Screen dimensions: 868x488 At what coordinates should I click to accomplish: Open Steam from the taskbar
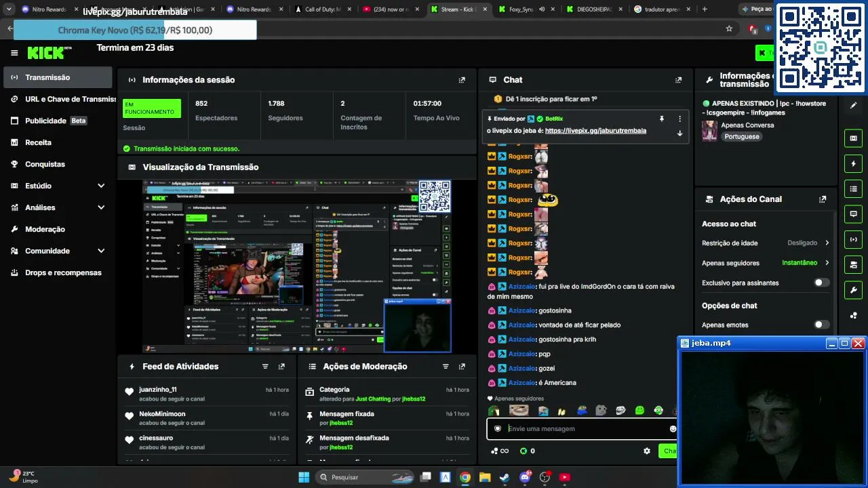tap(505, 477)
